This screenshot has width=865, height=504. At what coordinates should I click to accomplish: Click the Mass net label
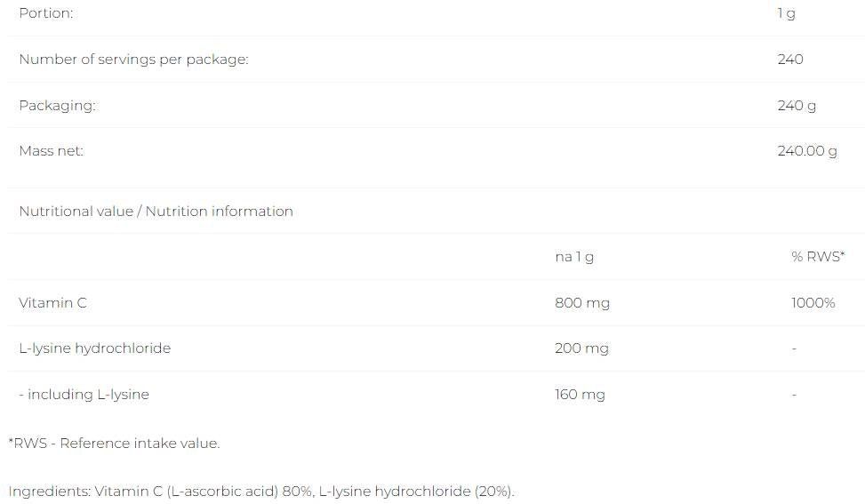point(52,151)
